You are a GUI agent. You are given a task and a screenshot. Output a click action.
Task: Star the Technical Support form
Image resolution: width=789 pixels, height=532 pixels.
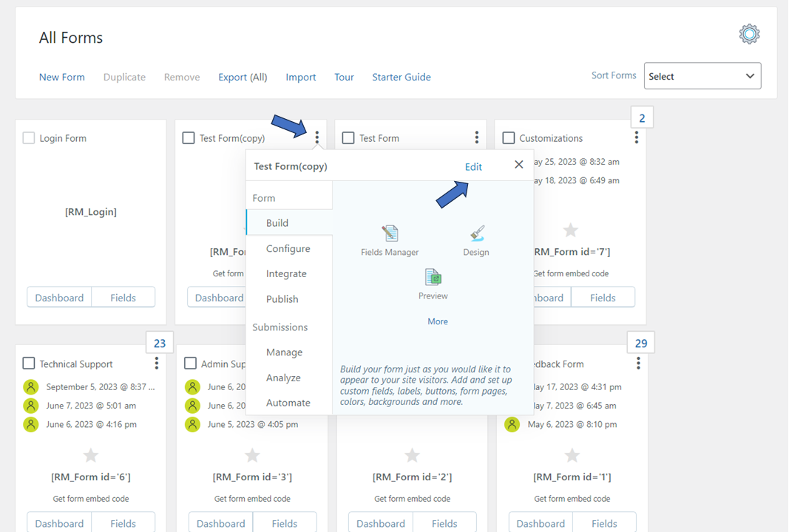90,455
